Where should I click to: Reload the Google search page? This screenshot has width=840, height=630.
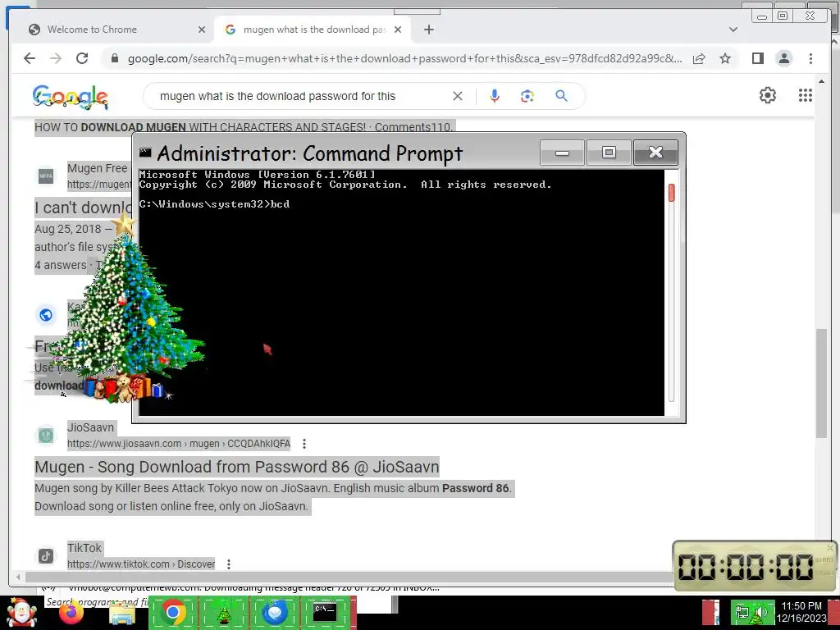point(82,58)
